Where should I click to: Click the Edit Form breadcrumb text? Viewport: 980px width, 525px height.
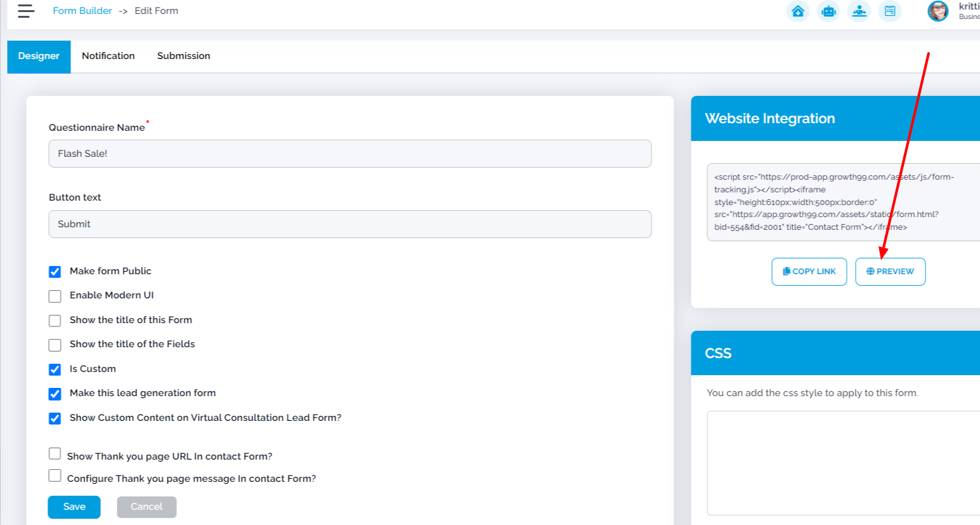click(157, 11)
